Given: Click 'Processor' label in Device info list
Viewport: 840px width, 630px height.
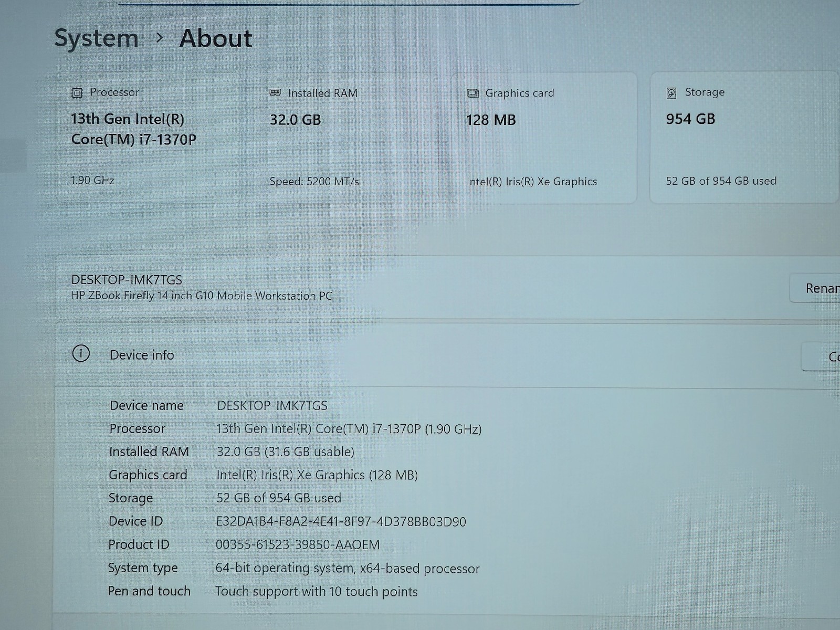Looking at the screenshot, I should pyautogui.click(x=137, y=428).
